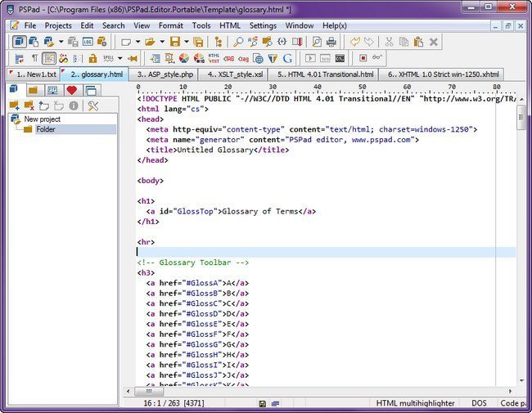This screenshot has height=413, width=532.
Task: Toggle the highlighted ruler display button
Action: click(x=49, y=58)
